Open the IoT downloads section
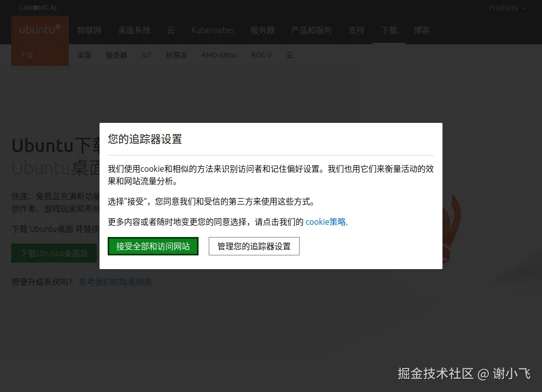542x392 pixels. [146, 55]
